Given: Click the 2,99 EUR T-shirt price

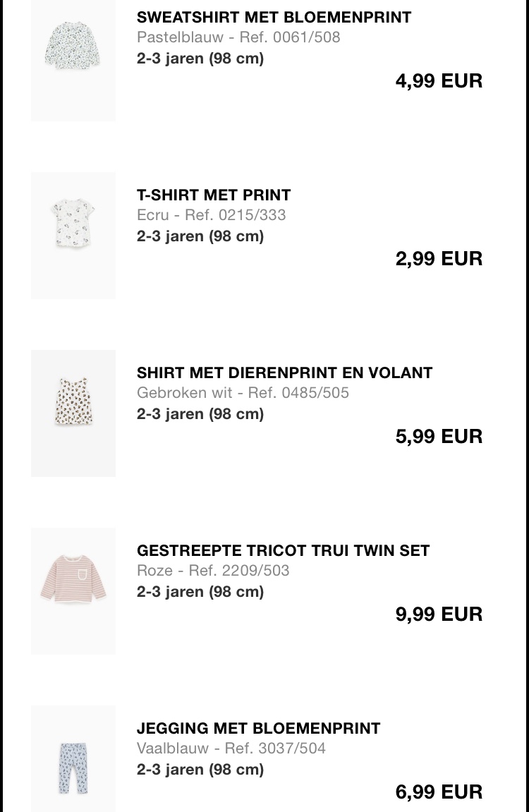Looking at the screenshot, I should (439, 258).
